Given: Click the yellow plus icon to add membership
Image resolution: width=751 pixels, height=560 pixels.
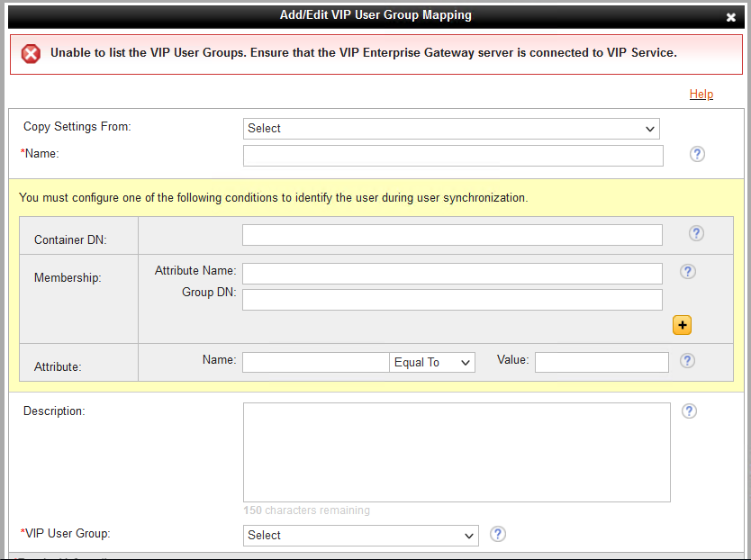Looking at the screenshot, I should click(682, 325).
